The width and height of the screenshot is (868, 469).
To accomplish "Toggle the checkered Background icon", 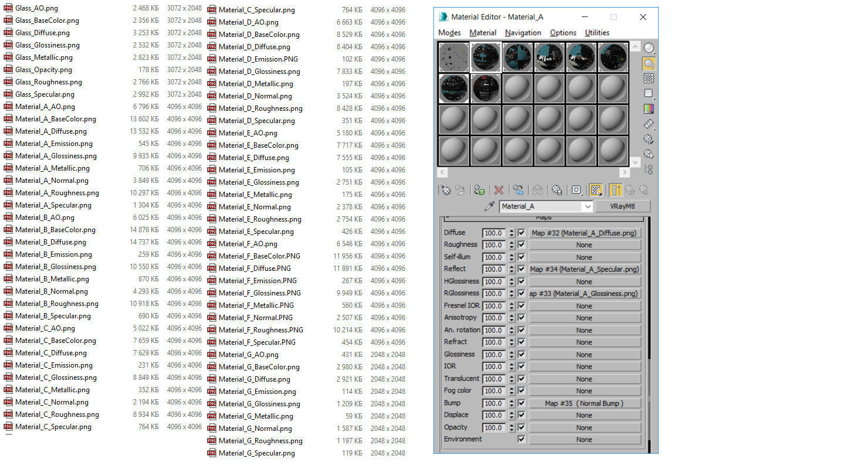I will click(x=649, y=79).
